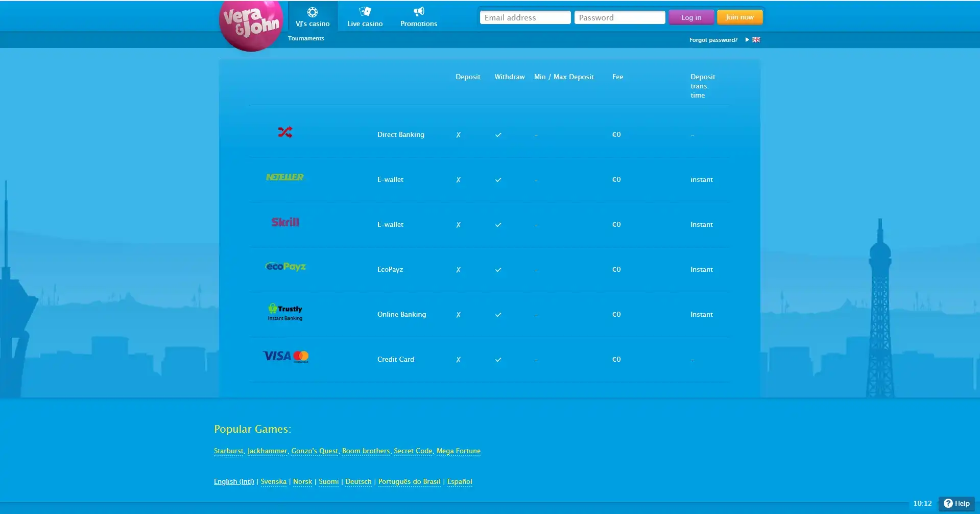980x514 pixels.
Task: Switch language to Svenska
Action: [273, 481]
